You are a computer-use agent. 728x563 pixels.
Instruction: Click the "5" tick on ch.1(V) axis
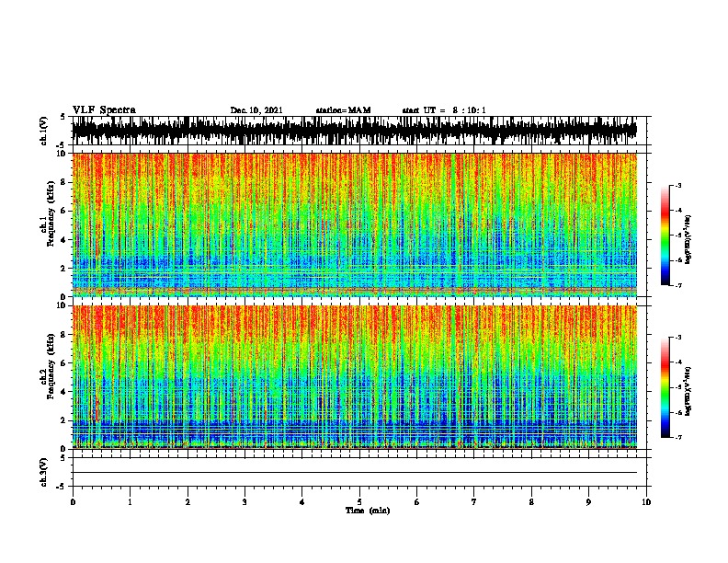click(64, 117)
